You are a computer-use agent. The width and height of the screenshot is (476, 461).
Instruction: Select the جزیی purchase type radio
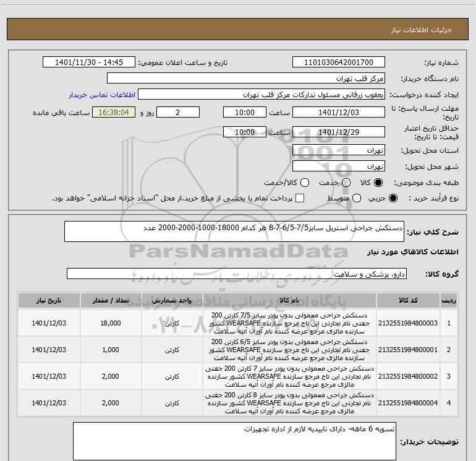click(393, 198)
